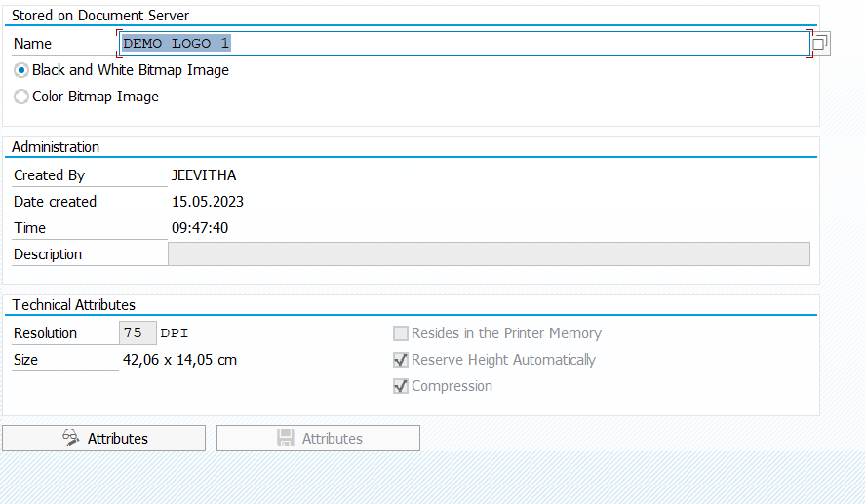Click the Date created value 15.05.2023
The image size is (865, 504).
tap(208, 202)
